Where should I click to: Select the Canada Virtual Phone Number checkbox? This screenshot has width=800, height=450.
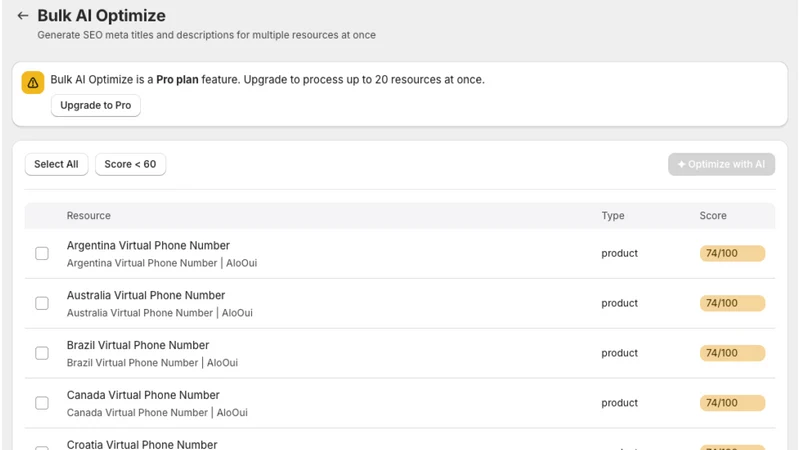click(x=42, y=403)
